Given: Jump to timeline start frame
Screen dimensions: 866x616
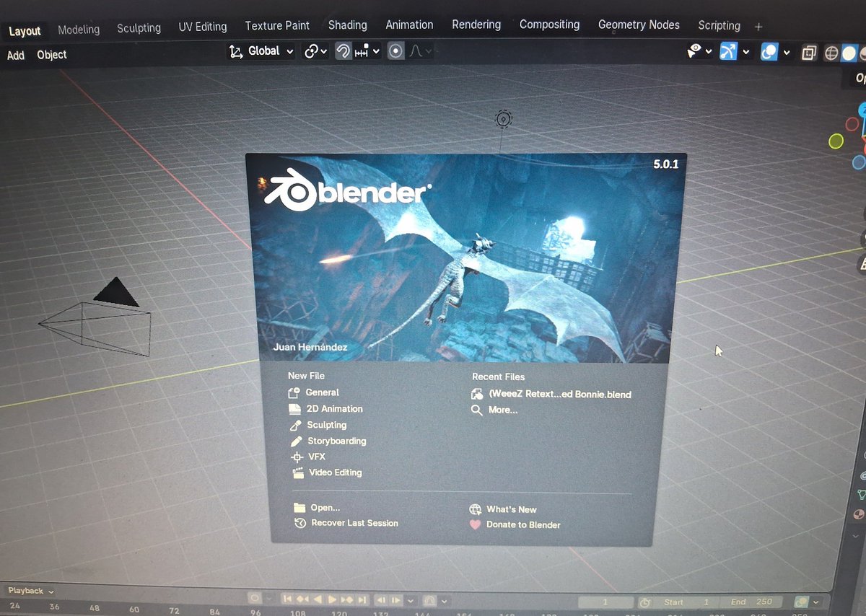Looking at the screenshot, I should [287, 599].
